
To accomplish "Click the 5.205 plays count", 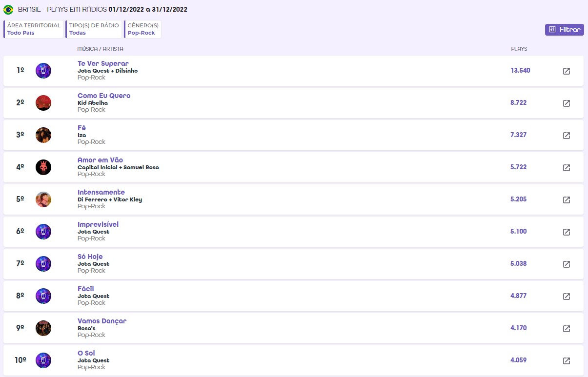I will 519,199.
